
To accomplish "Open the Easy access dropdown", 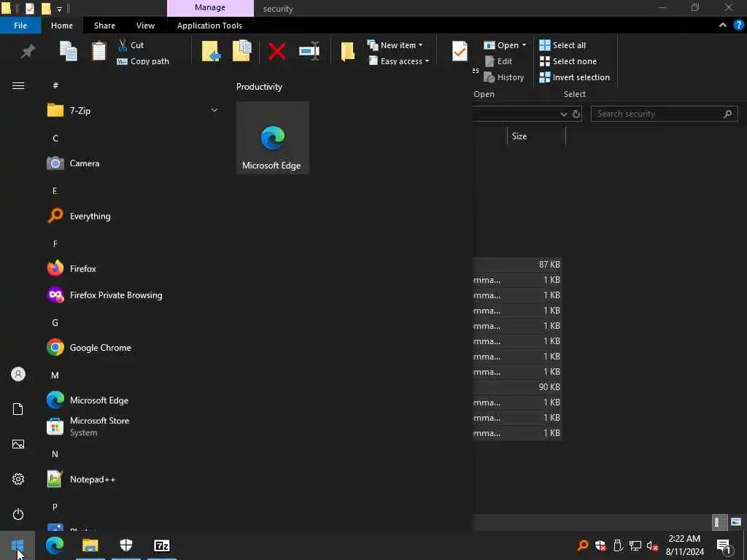I will coord(399,61).
